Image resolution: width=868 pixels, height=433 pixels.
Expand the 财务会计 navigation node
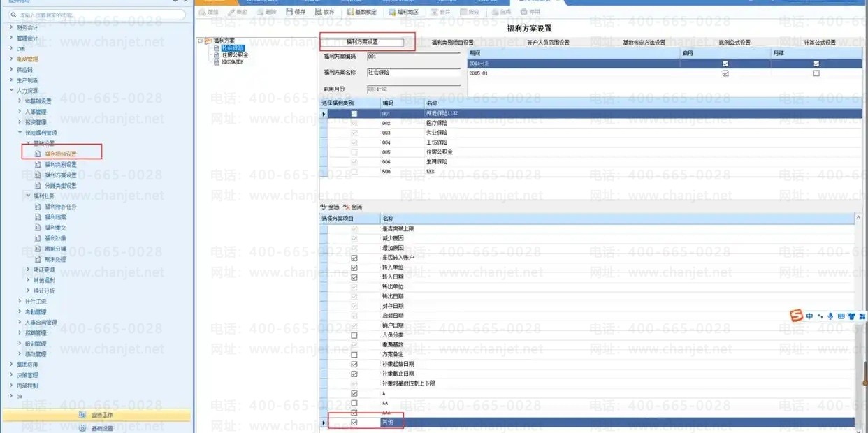coord(11,28)
